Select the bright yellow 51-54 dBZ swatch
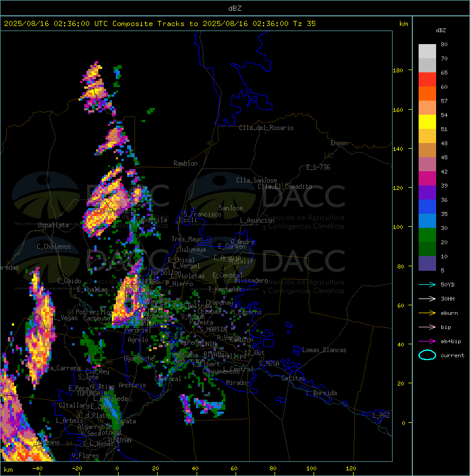This screenshot has height=476, width=470. click(x=427, y=122)
